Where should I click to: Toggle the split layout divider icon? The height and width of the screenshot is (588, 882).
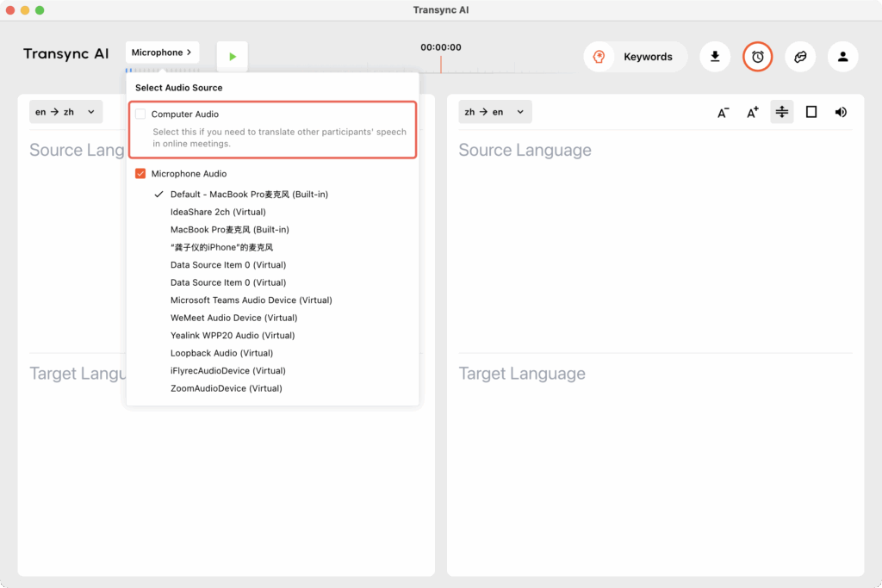point(782,112)
